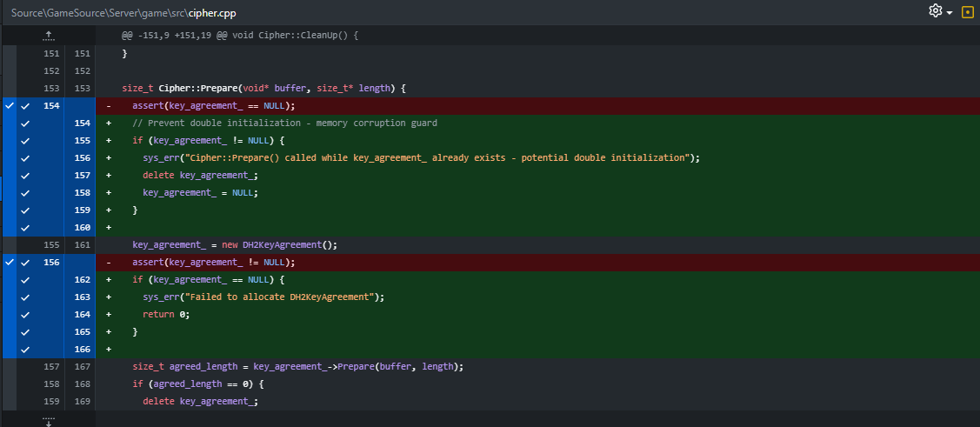Click the expand up arrow icon above line 151

49,36
